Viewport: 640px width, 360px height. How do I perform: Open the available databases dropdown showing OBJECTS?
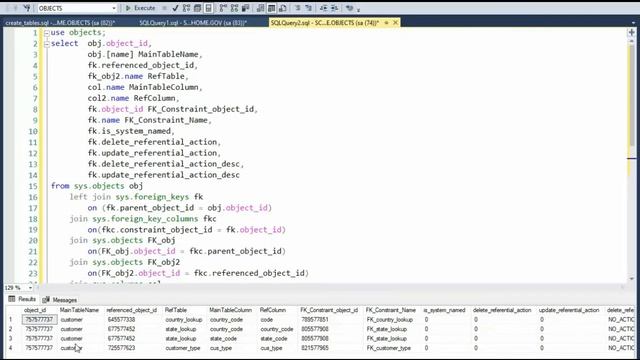(77, 8)
